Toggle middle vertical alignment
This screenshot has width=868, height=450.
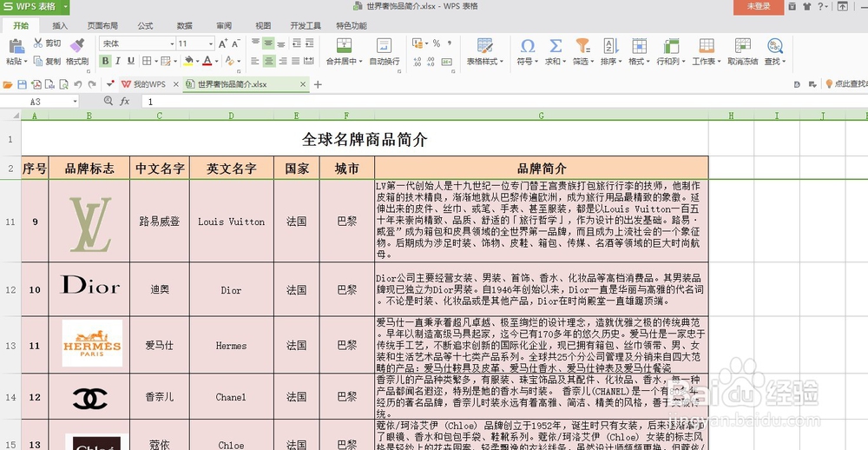[268, 43]
